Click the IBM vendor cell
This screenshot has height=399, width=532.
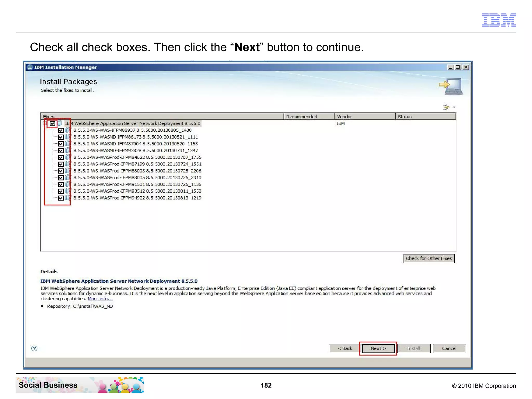[x=341, y=123]
